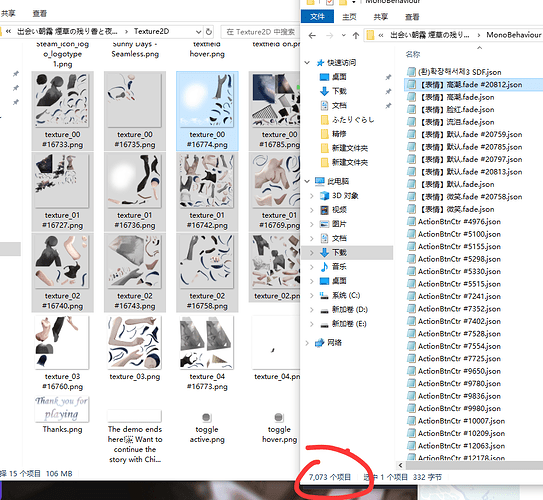
Task: Click file icon of ActionBtnCtr #9836.json
Action: tap(411, 396)
